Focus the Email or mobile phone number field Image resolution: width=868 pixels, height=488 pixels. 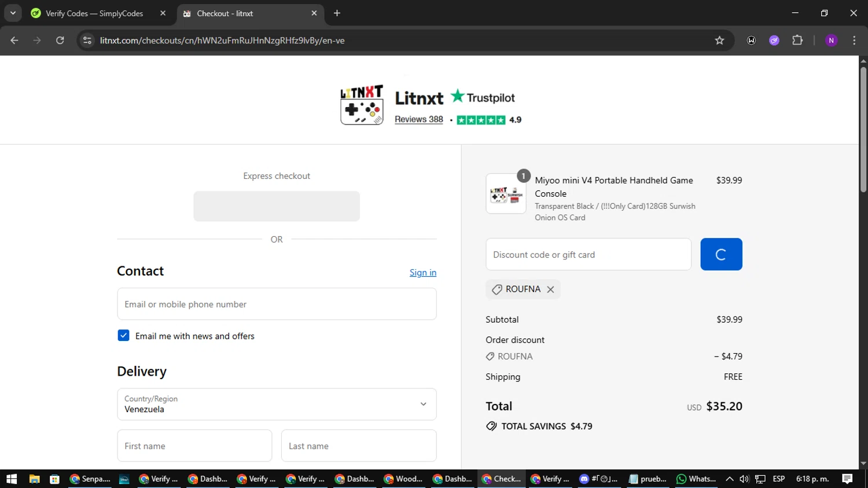click(277, 304)
